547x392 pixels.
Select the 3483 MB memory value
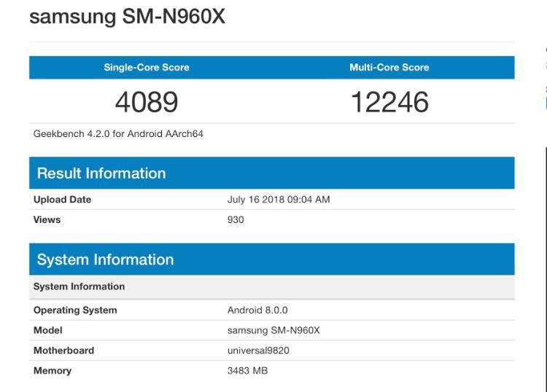(x=247, y=371)
